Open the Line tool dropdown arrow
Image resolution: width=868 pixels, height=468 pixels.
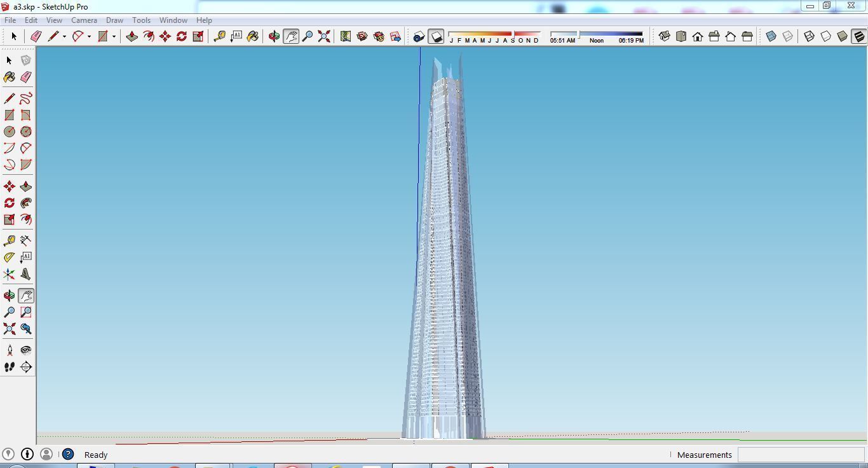[x=64, y=37]
